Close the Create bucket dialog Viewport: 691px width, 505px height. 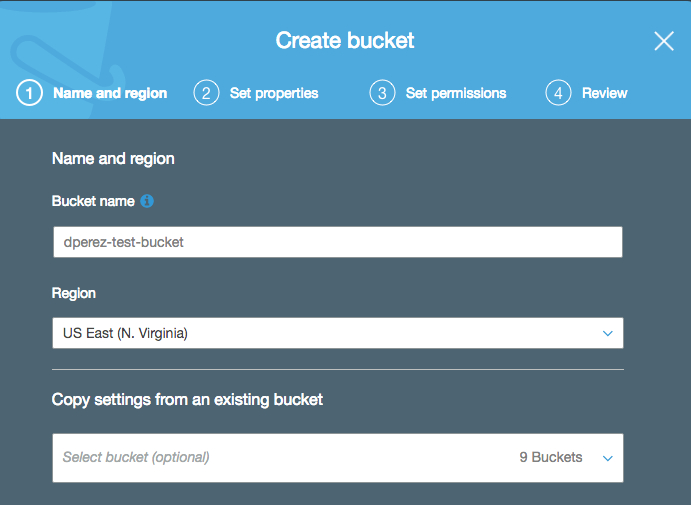[x=664, y=41]
